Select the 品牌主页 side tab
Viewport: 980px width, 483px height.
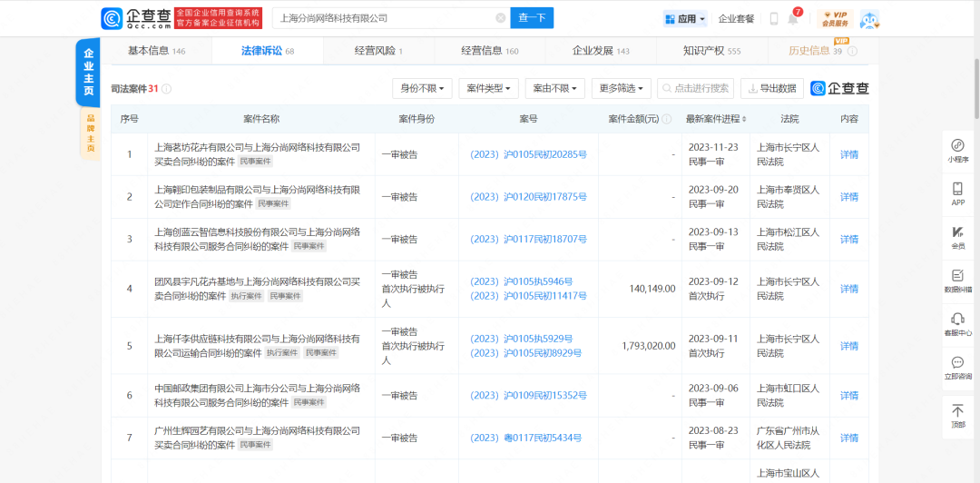pos(90,135)
